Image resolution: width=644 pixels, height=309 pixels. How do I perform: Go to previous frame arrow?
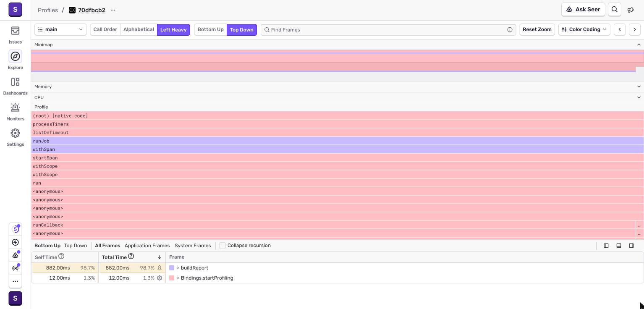620,29
